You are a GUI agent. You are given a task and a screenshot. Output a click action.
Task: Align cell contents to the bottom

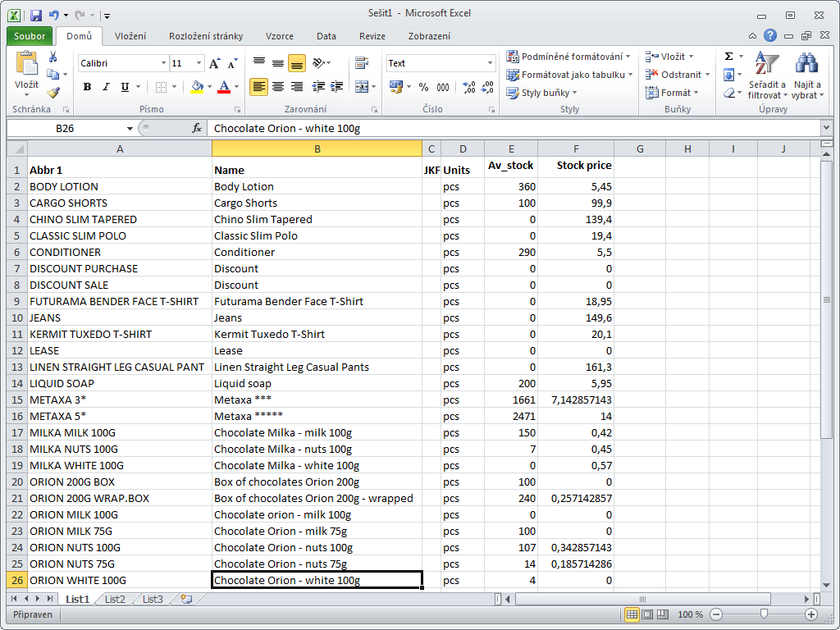coord(297,63)
